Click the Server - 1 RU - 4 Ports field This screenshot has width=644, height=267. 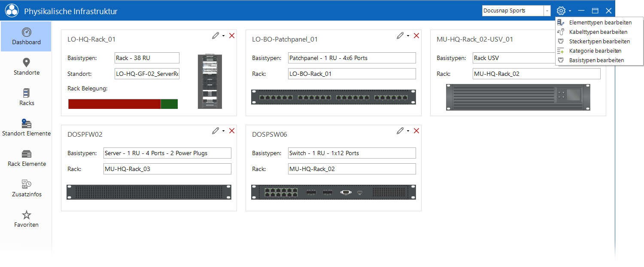167,153
